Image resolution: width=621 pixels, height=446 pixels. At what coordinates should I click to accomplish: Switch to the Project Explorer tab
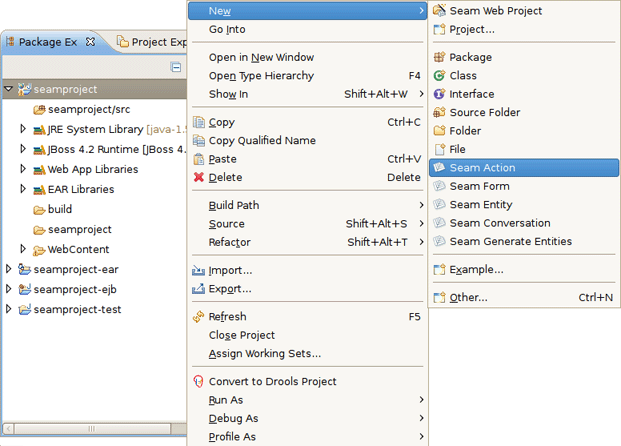point(150,42)
